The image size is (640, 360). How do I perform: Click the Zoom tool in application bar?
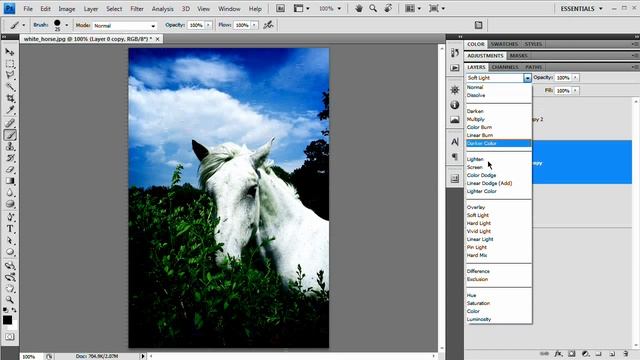(x=373, y=9)
